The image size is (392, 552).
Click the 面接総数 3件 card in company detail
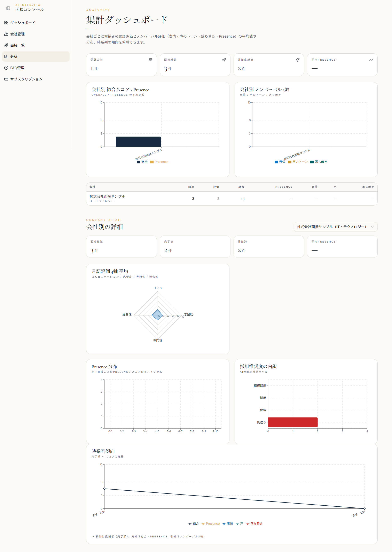[121, 247]
